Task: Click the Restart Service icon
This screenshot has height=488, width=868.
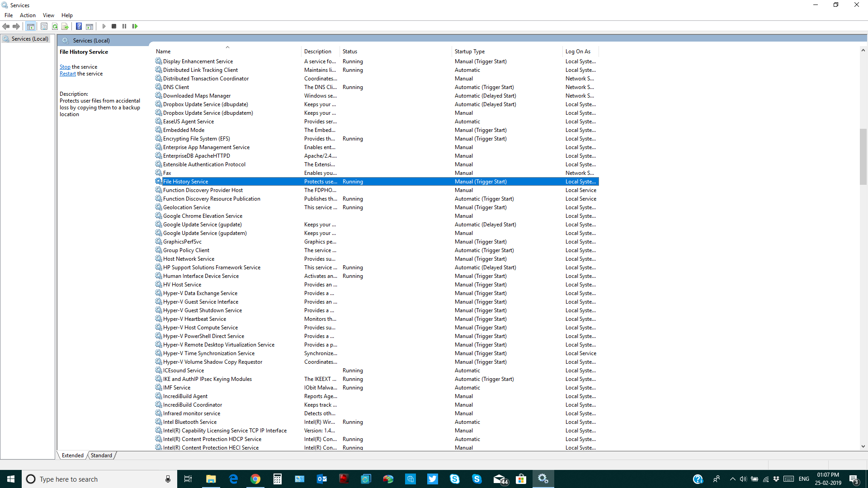Action: click(x=135, y=26)
